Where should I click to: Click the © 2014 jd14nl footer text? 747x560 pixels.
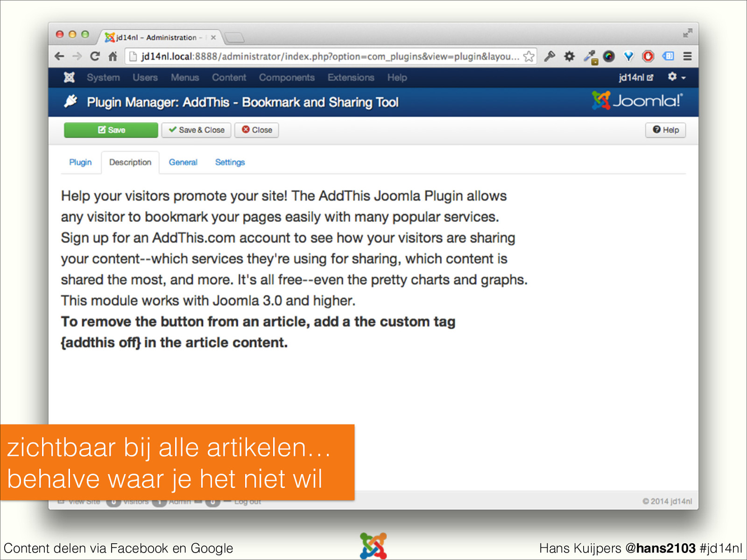(667, 501)
